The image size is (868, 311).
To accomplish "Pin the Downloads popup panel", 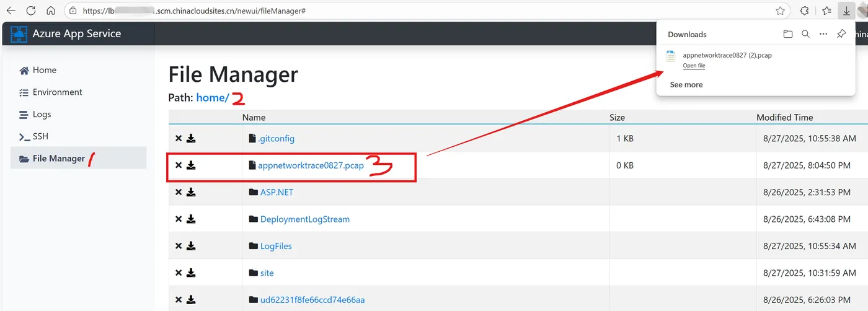I will point(841,34).
